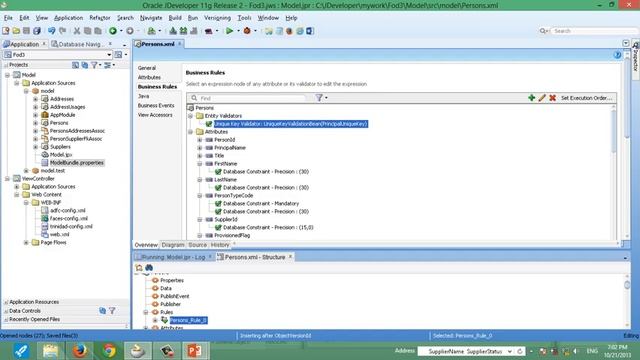Switch to the Source editor tab
This screenshot has height=360, width=640.
point(198,245)
